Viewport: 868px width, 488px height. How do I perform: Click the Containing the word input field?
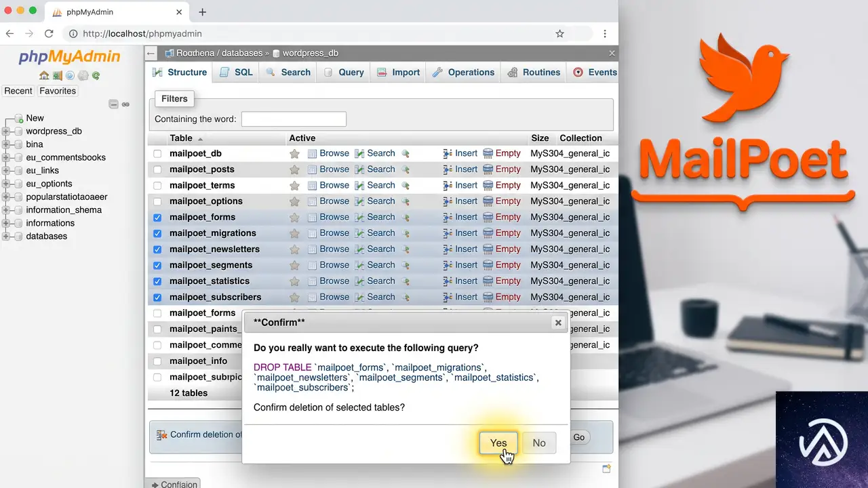click(294, 119)
